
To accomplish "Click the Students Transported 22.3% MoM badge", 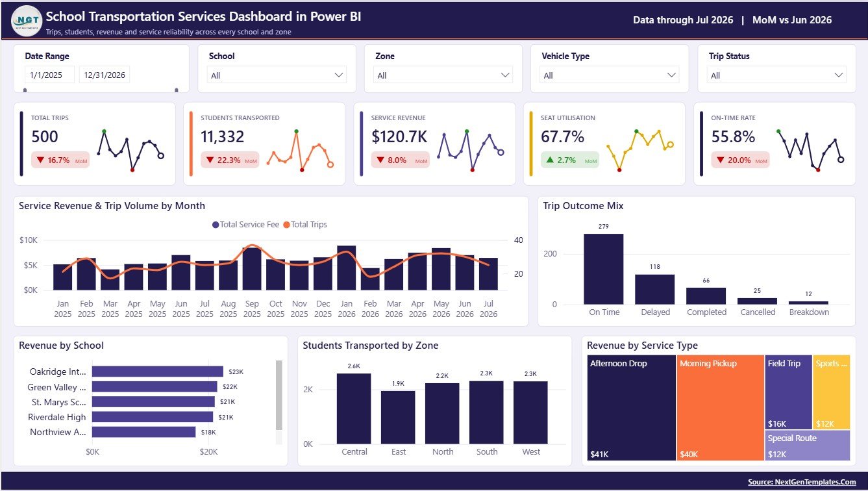I will 230,160.
